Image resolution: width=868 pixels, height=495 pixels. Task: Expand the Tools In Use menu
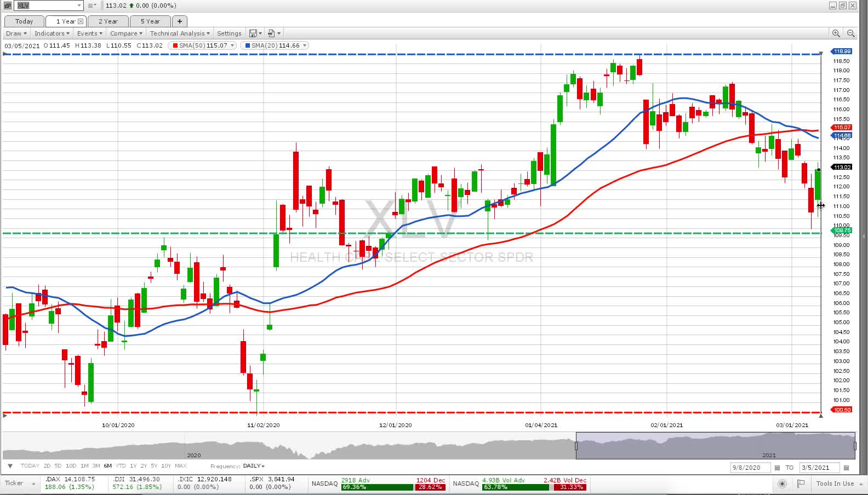click(x=838, y=484)
